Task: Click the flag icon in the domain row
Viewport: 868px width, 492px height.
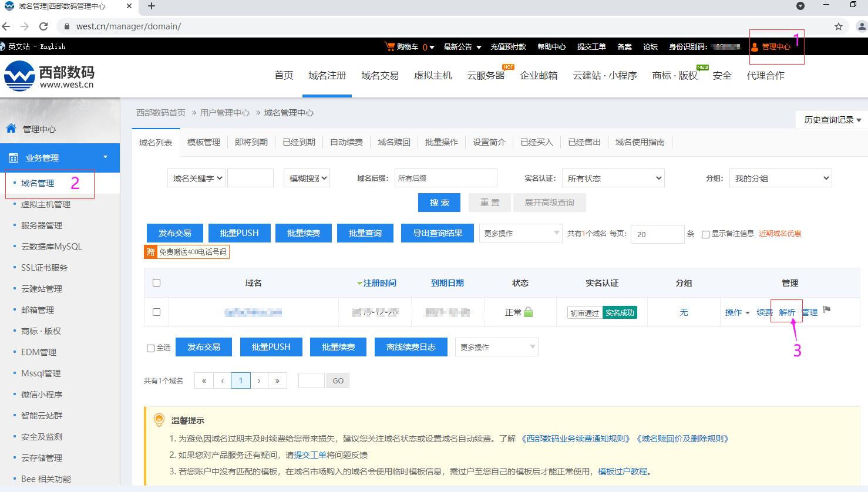Action: pyautogui.click(x=827, y=309)
